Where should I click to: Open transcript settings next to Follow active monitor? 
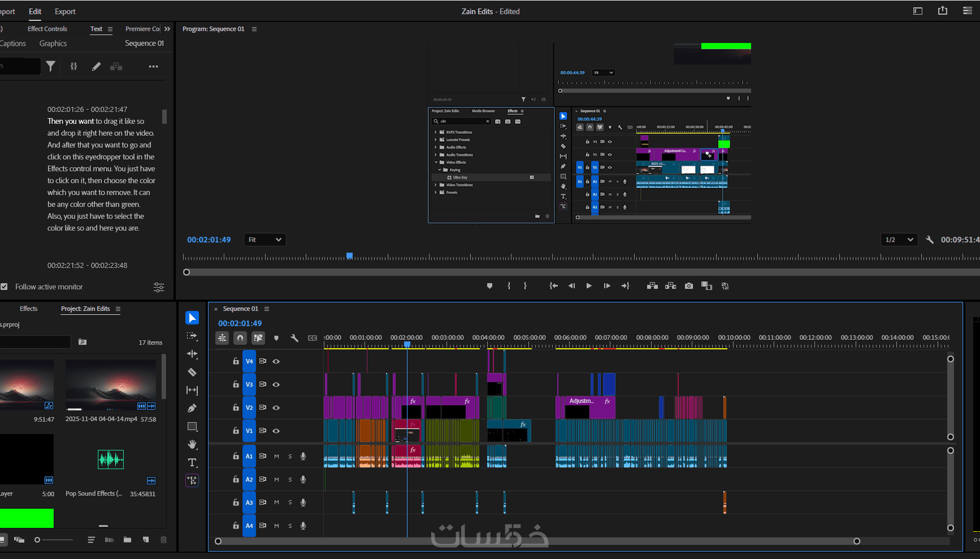point(159,287)
